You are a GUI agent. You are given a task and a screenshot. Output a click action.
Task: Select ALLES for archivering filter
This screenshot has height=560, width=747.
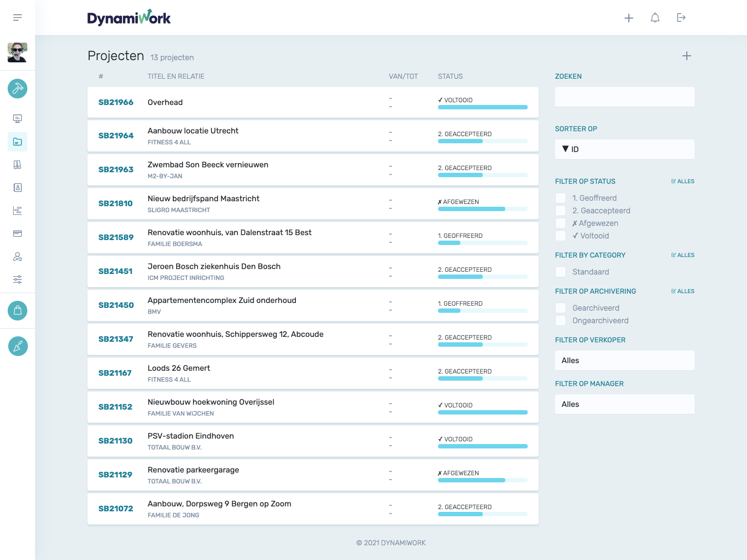(682, 291)
